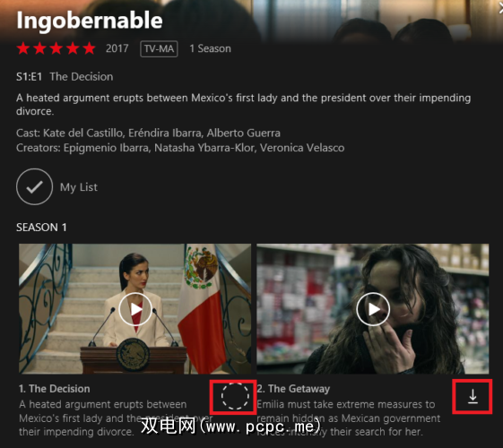Select the fourth rating star
This screenshot has width=503, height=448.
73,48
